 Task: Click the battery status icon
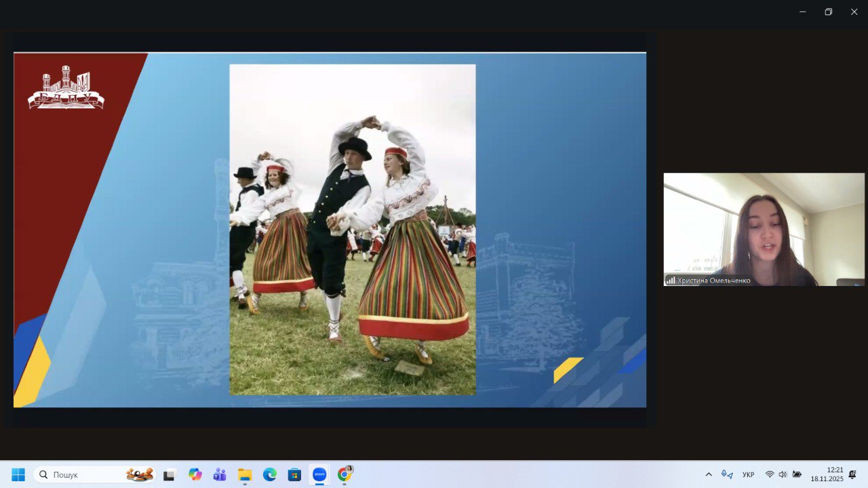click(797, 474)
